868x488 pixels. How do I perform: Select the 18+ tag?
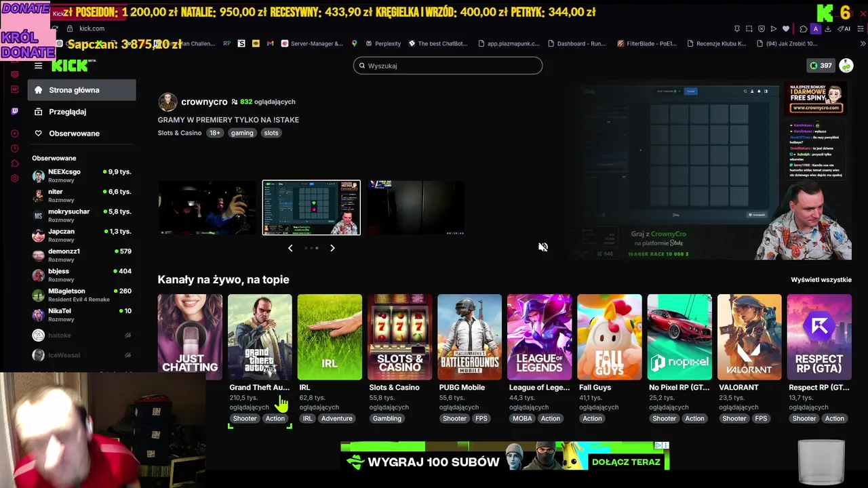tap(214, 133)
